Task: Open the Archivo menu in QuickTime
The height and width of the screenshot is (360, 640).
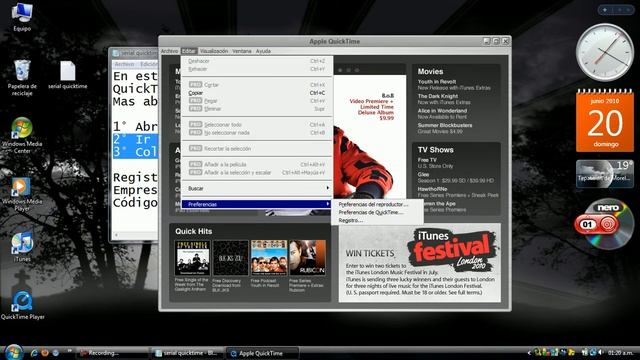Action: [169, 51]
